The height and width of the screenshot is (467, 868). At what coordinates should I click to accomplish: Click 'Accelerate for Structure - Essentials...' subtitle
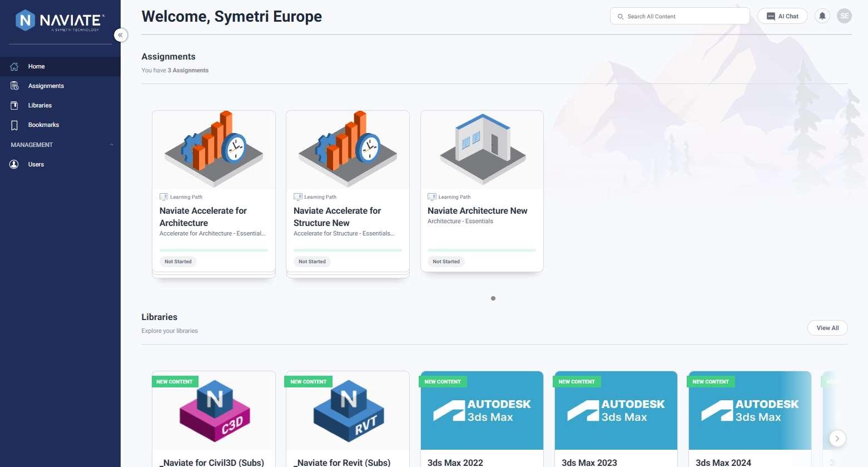344,233
